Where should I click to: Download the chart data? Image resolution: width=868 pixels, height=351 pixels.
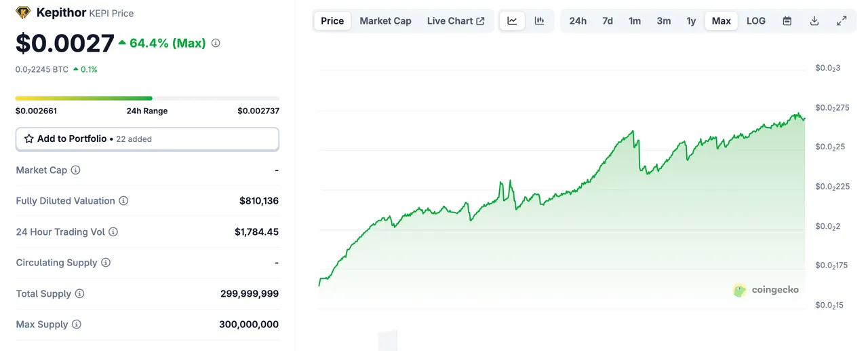coord(814,21)
